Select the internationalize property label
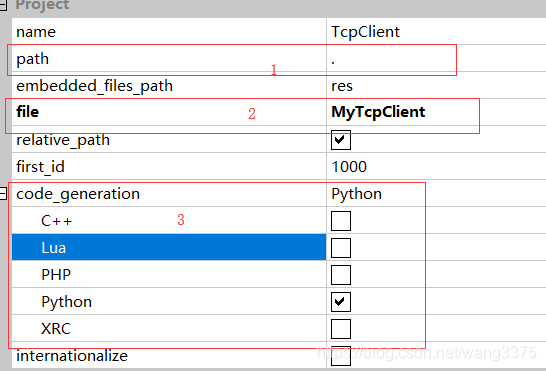The height and width of the screenshot is (371, 546). 72,356
